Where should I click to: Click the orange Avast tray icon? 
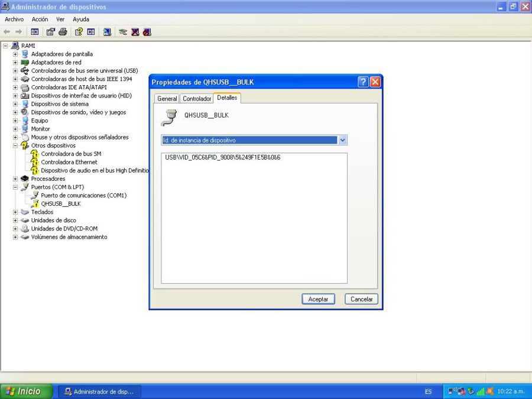[x=489, y=391]
